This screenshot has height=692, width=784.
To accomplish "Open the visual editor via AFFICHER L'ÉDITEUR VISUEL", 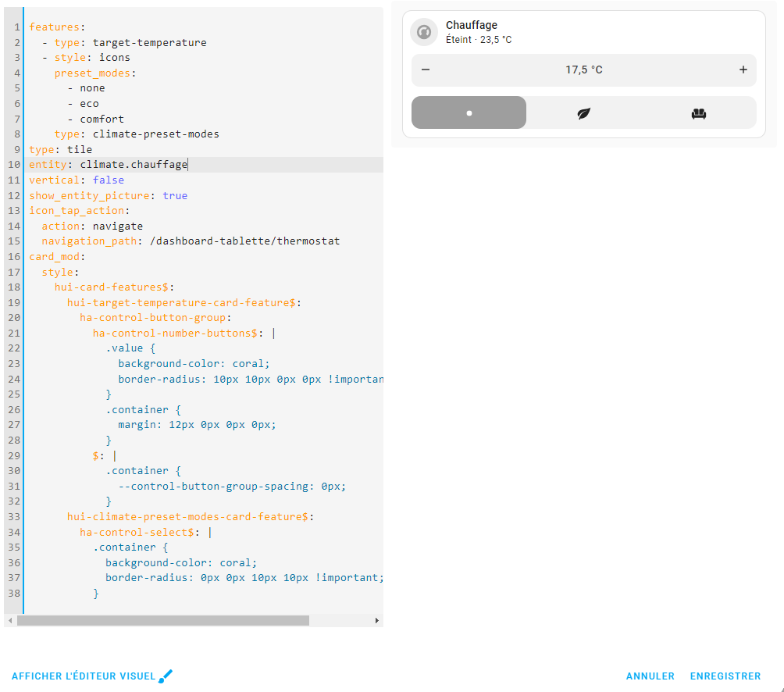I will (84, 676).
